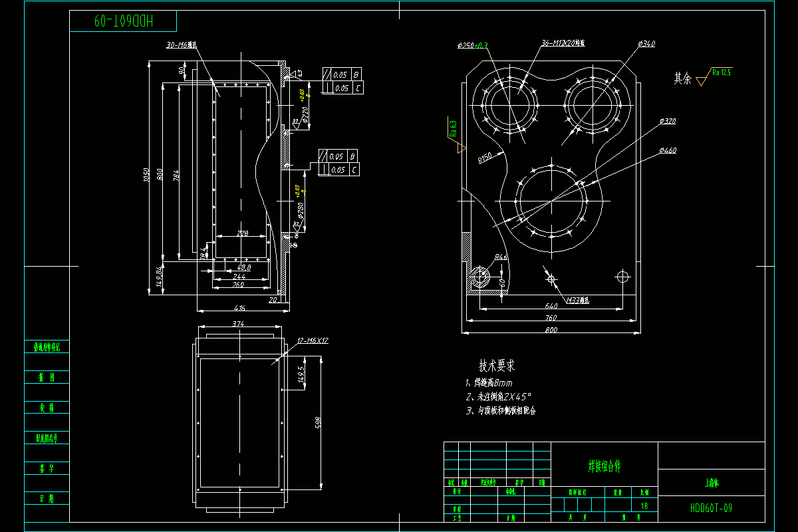Select the R150 radius label

coord(484,159)
